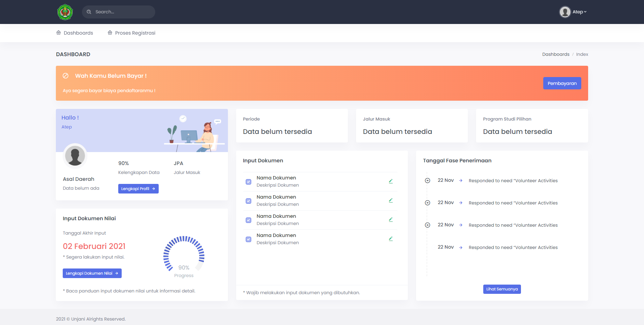Viewport: 644px width, 325px height.
Task: Toggle the first Nama Dokumen checkbox
Action: point(248,182)
